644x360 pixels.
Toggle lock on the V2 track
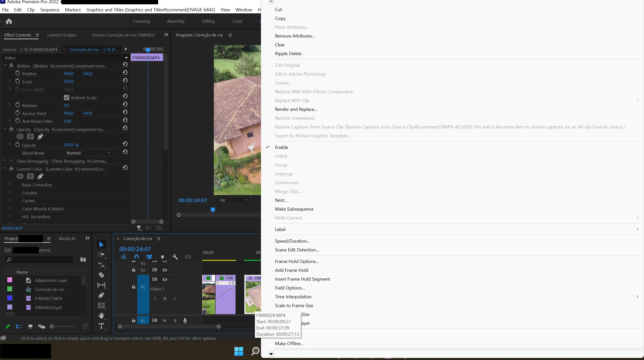click(134, 270)
